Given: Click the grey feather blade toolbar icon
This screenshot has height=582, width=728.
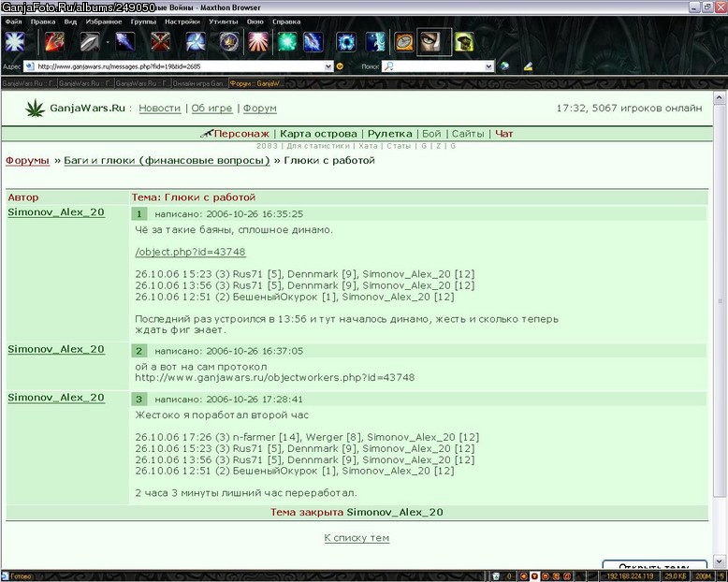Looking at the screenshot, I should (x=90, y=42).
